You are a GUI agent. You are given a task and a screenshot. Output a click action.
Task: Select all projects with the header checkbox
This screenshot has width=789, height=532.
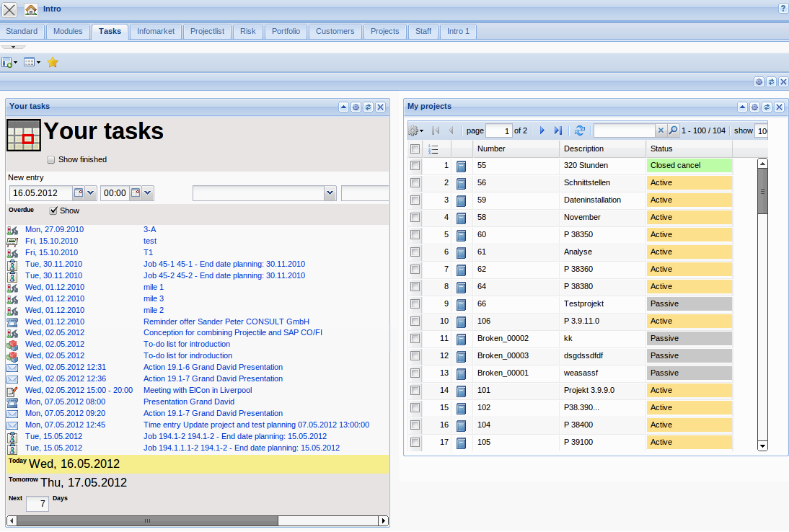(415, 148)
